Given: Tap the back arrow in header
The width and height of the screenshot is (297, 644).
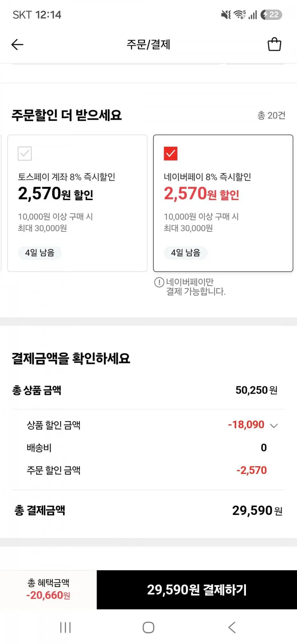Looking at the screenshot, I should (17, 44).
